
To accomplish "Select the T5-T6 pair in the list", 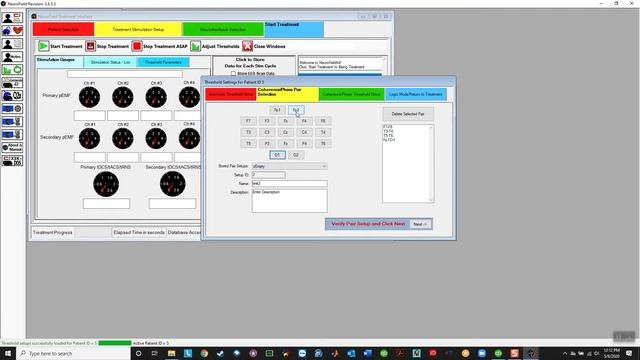I will [x=388, y=136].
